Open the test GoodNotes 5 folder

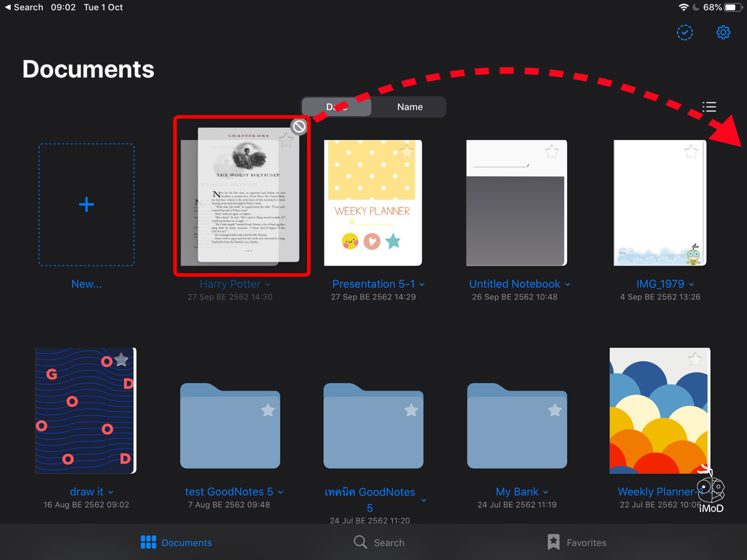pyautogui.click(x=230, y=427)
